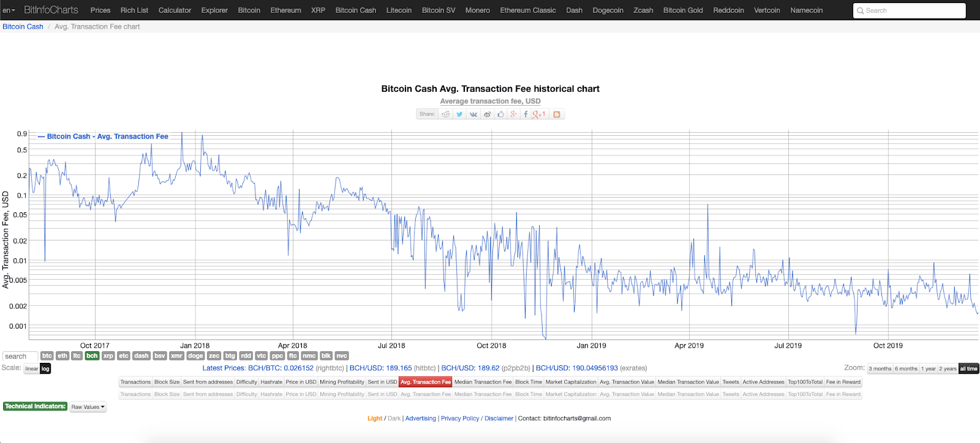
Task: Share chart on Facebook
Action: click(x=526, y=114)
